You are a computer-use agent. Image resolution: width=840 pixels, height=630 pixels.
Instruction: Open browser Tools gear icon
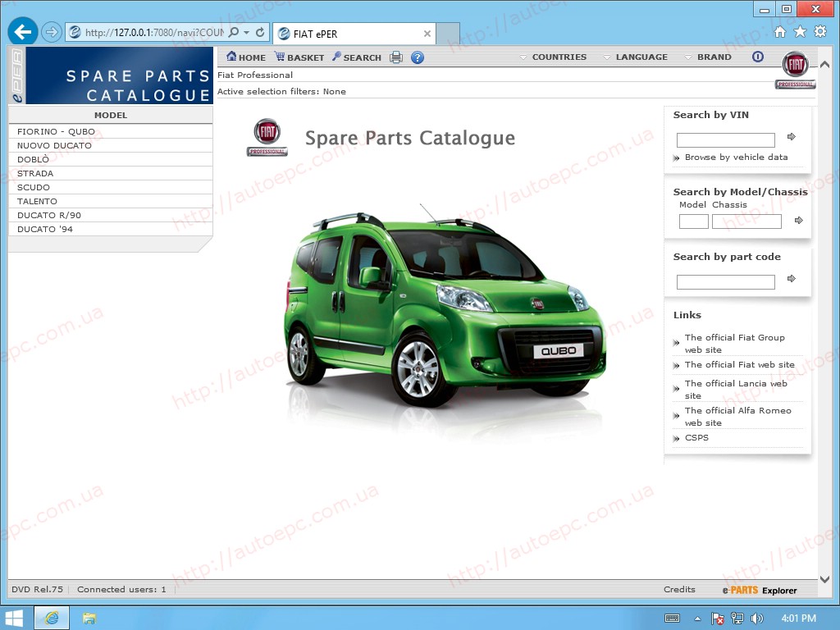click(820, 32)
